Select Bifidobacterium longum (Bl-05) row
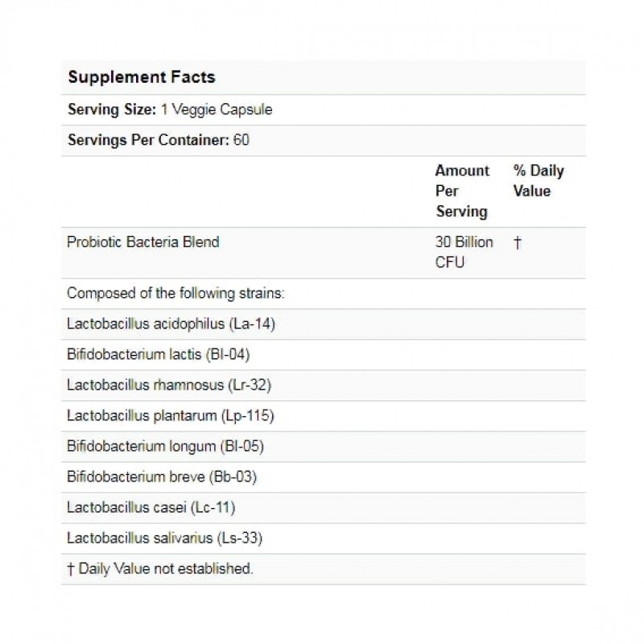This screenshot has width=644, height=644. click(x=166, y=447)
